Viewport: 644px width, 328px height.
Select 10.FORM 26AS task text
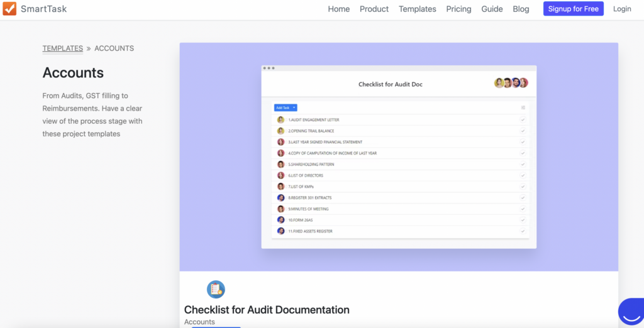(300, 220)
